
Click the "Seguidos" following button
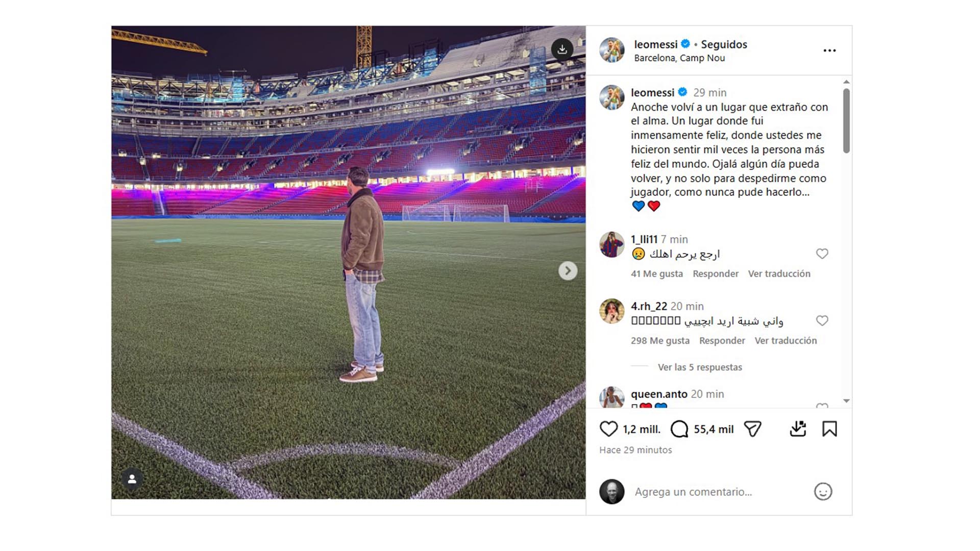point(724,44)
